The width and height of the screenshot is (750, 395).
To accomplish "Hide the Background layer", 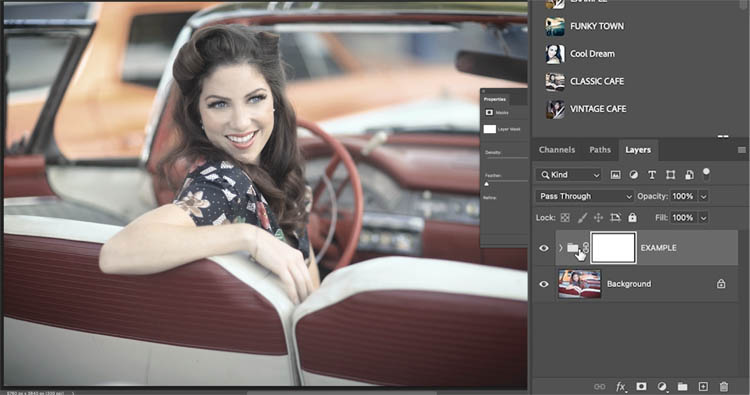I will [x=544, y=284].
